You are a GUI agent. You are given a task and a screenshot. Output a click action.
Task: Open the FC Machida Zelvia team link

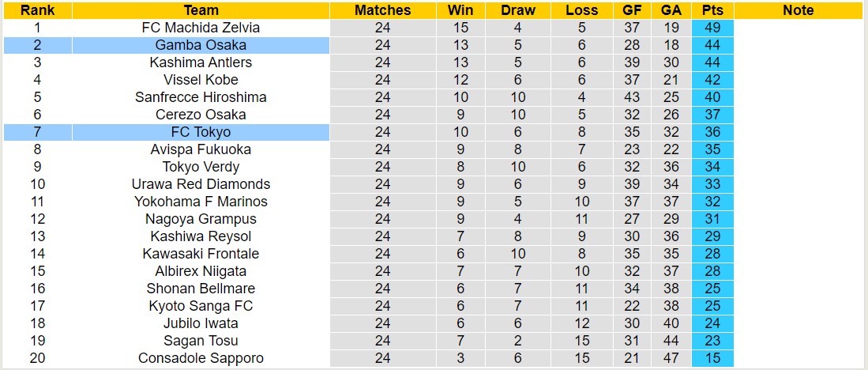click(201, 28)
